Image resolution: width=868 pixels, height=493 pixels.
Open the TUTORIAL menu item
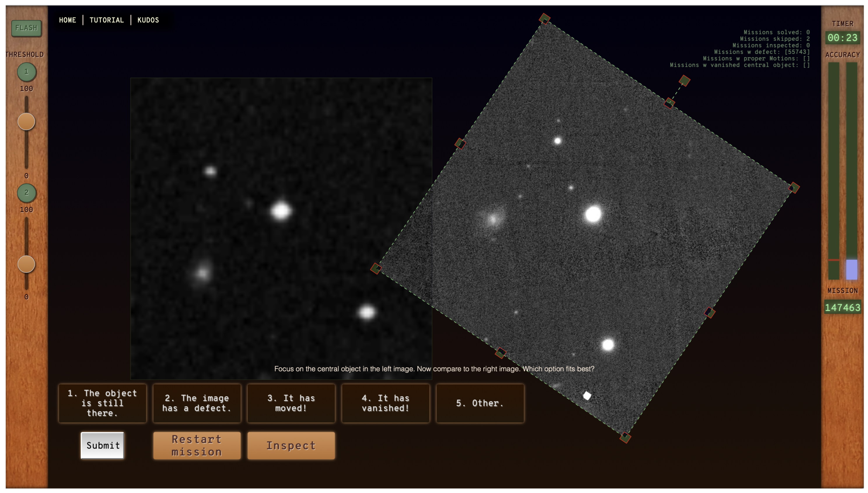pyautogui.click(x=106, y=20)
